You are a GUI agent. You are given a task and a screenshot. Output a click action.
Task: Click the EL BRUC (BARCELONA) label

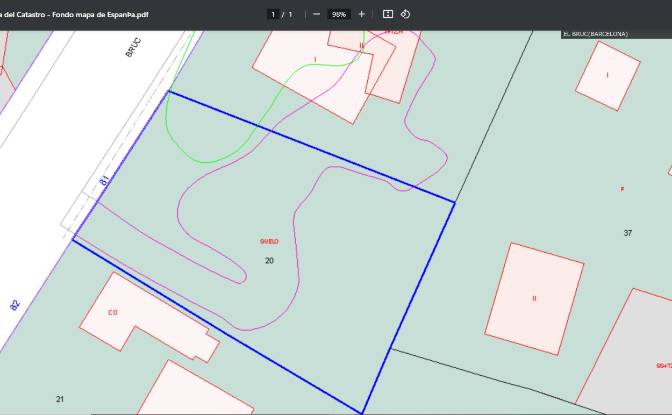(x=596, y=34)
